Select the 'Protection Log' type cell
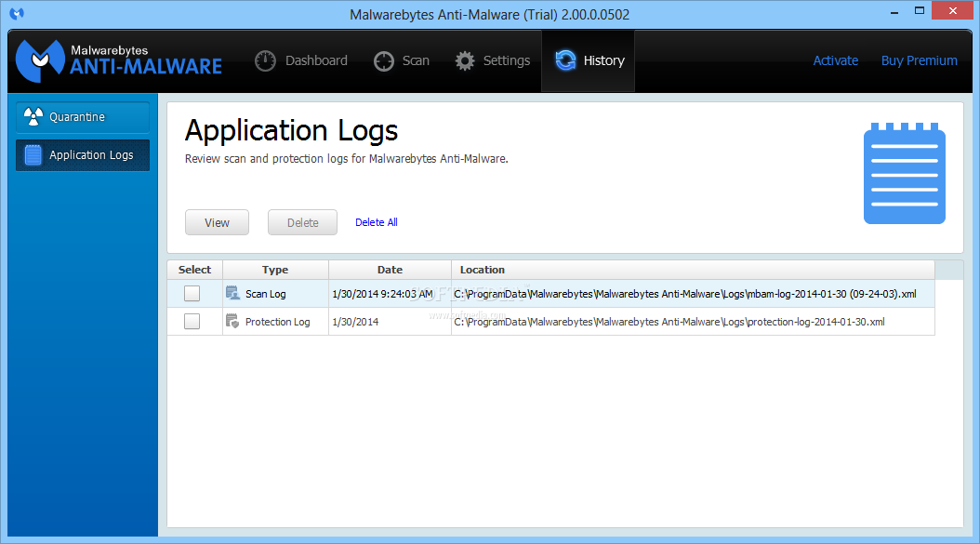Screen dimensions: 980x544 (x=277, y=322)
